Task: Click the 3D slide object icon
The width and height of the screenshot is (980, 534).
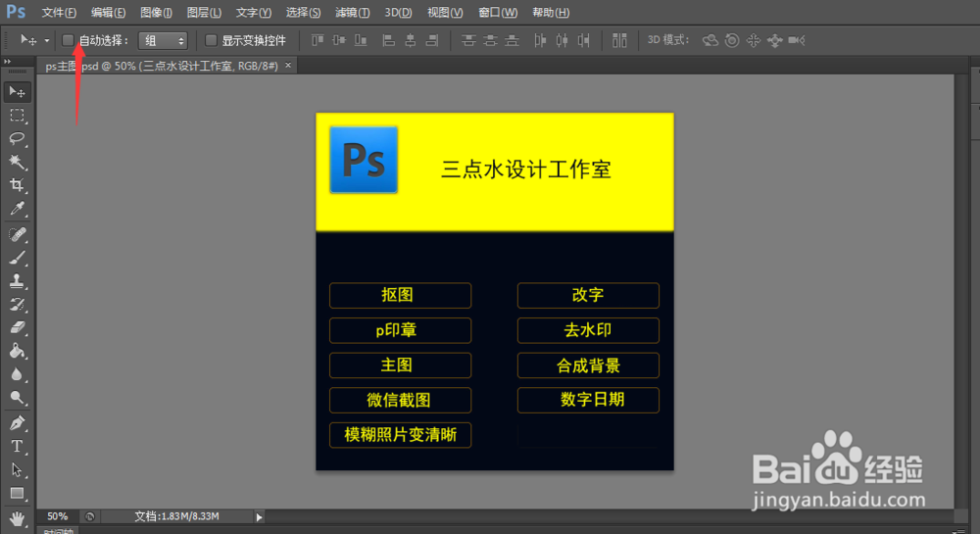Action: point(774,40)
